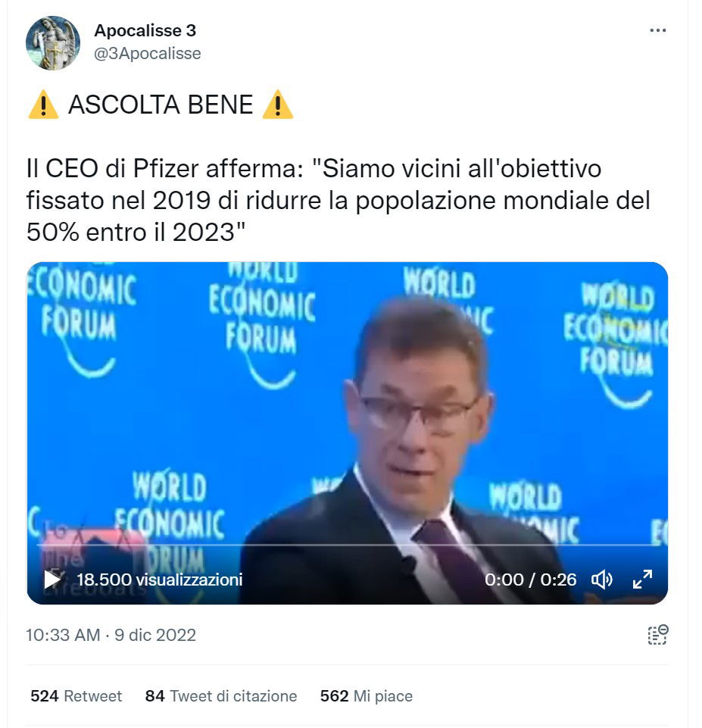Seek along the video progress bar
Viewport: 702px width, 728px height.
coord(347,544)
